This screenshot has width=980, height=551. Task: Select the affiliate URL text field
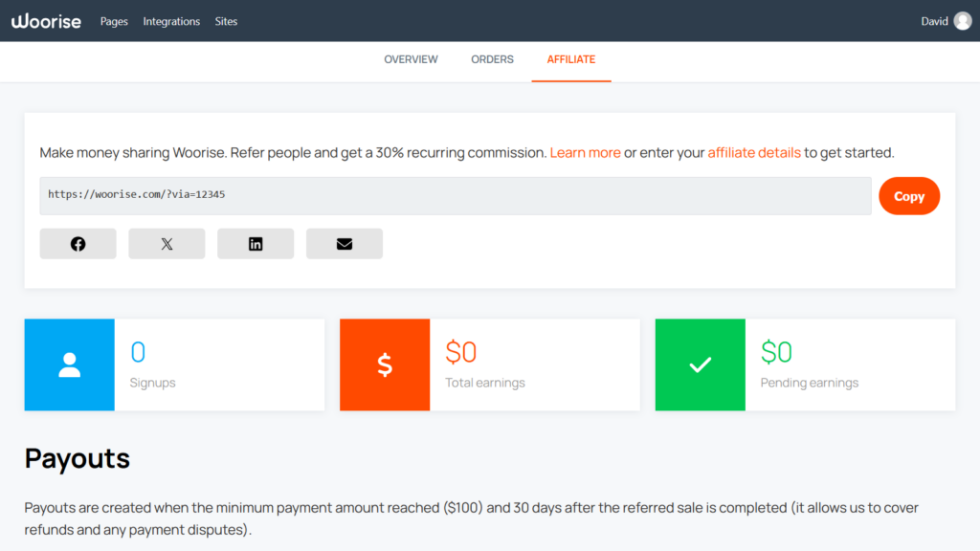point(450,195)
